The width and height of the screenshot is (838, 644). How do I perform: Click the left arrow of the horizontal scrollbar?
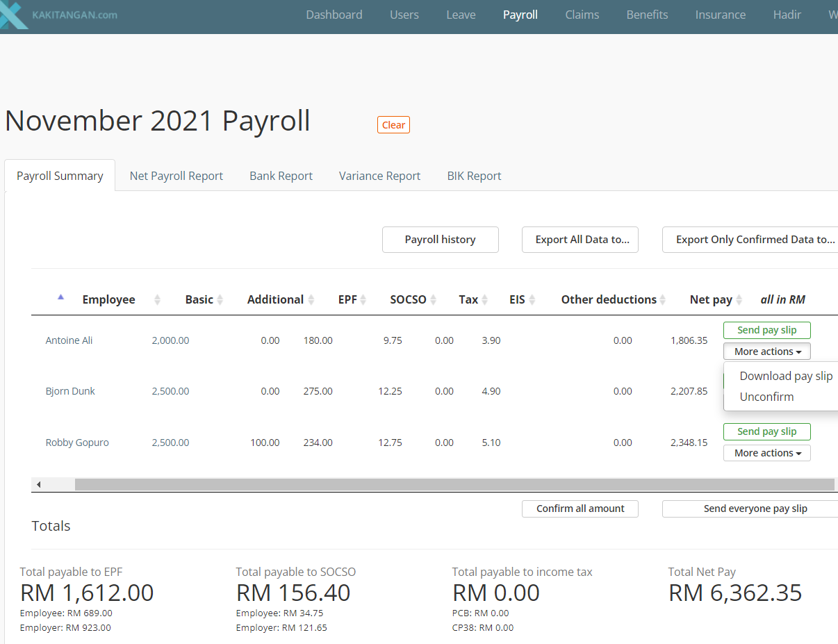(x=38, y=484)
